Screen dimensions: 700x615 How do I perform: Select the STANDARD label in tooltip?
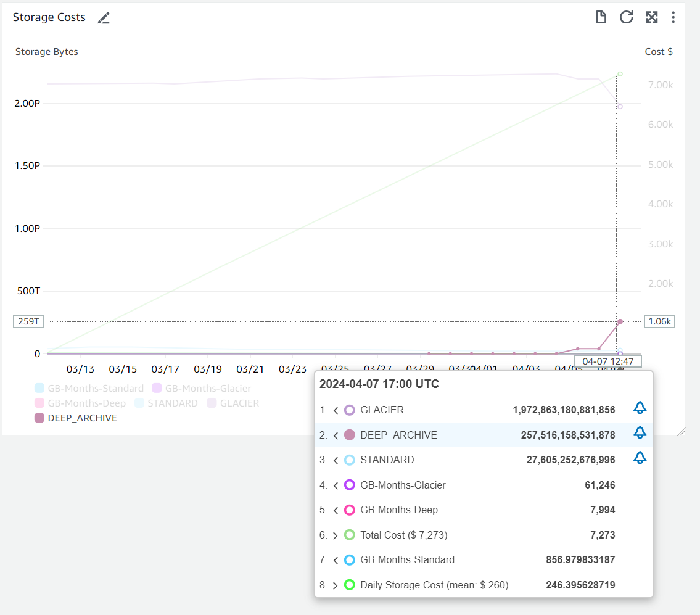(x=387, y=460)
